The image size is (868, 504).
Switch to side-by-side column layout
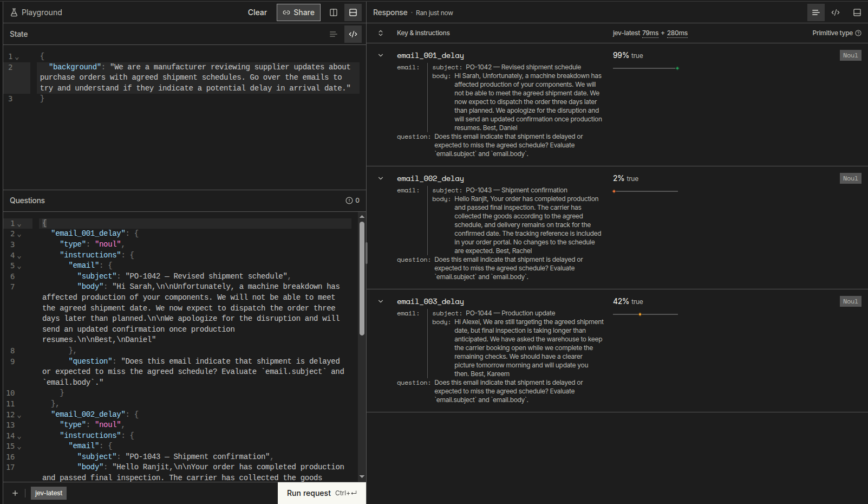[x=334, y=12]
